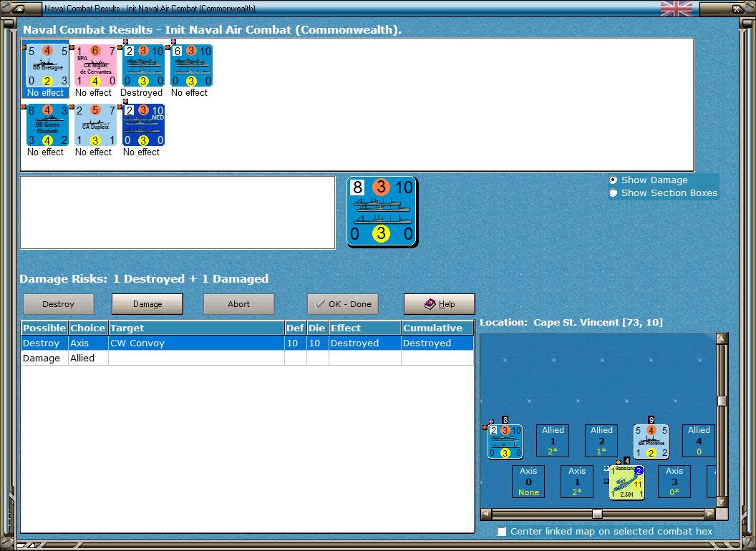Click the Destroy button
Image resolution: width=756 pixels, height=551 pixels.
coord(58,304)
